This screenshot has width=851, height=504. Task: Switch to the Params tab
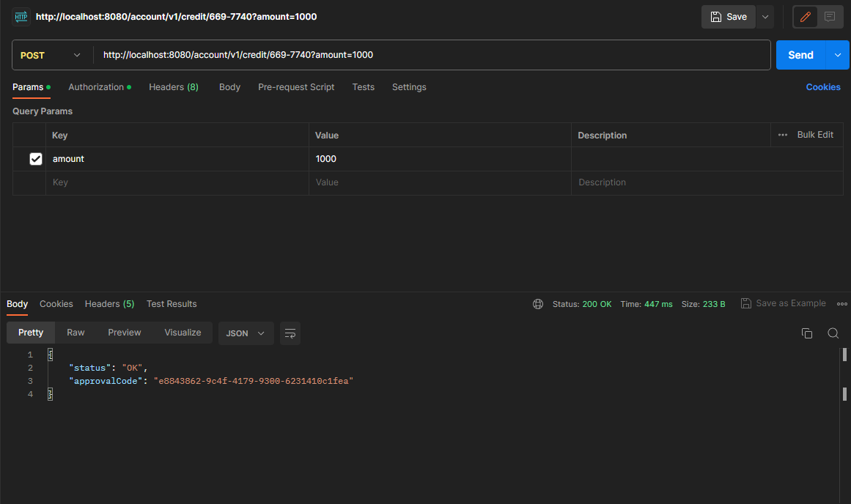31,87
